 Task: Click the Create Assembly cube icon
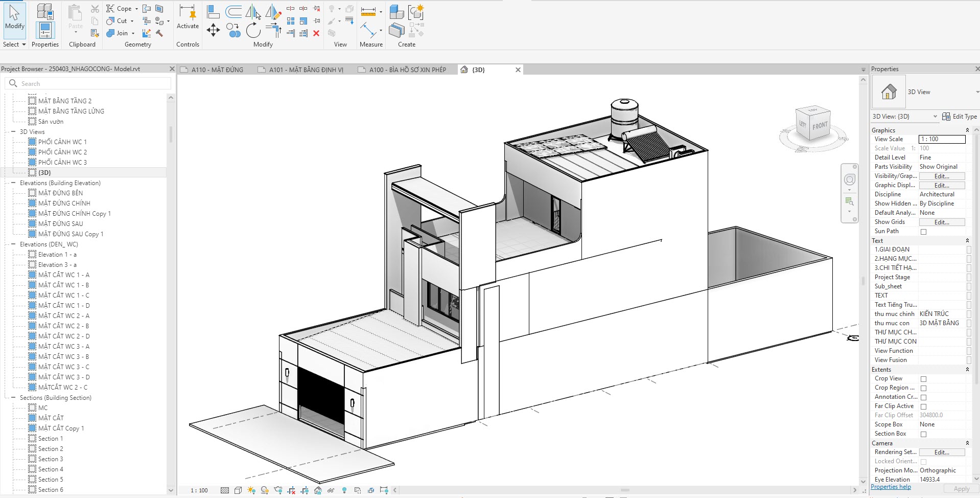[396, 11]
